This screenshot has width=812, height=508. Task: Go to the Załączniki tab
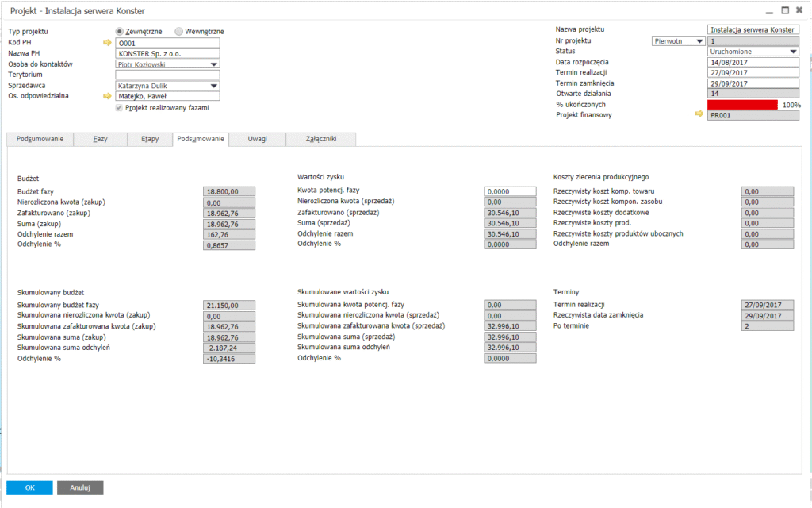pos(321,139)
